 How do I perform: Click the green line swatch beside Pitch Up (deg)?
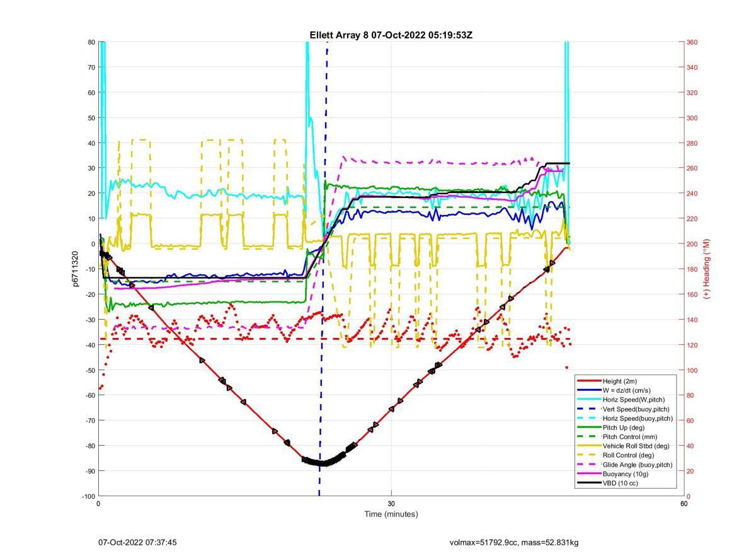(x=588, y=427)
